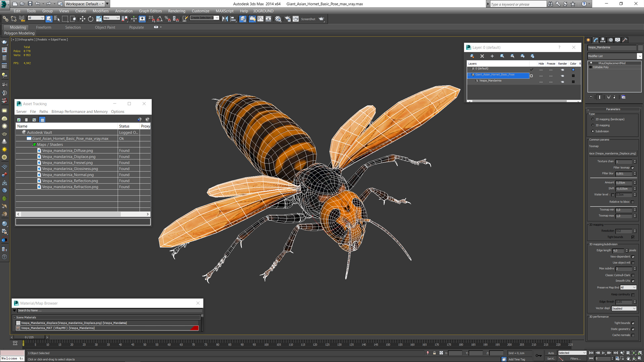Play the animation
The width and height of the screenshot is (644, 362).
[603, 353]
